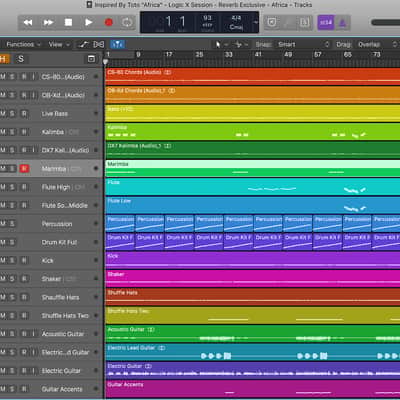Start playback with the Play button
This screenshot has width=400, height=400.
tap(88, 23)
